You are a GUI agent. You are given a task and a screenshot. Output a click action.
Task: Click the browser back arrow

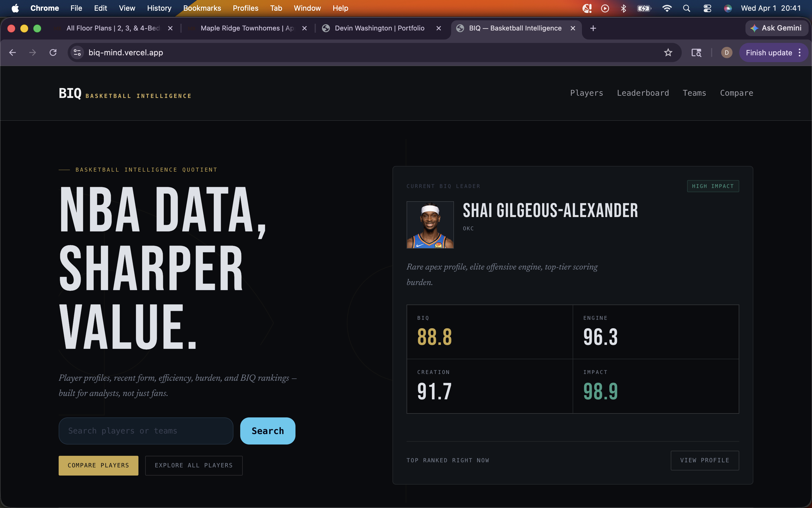point(13,52)
